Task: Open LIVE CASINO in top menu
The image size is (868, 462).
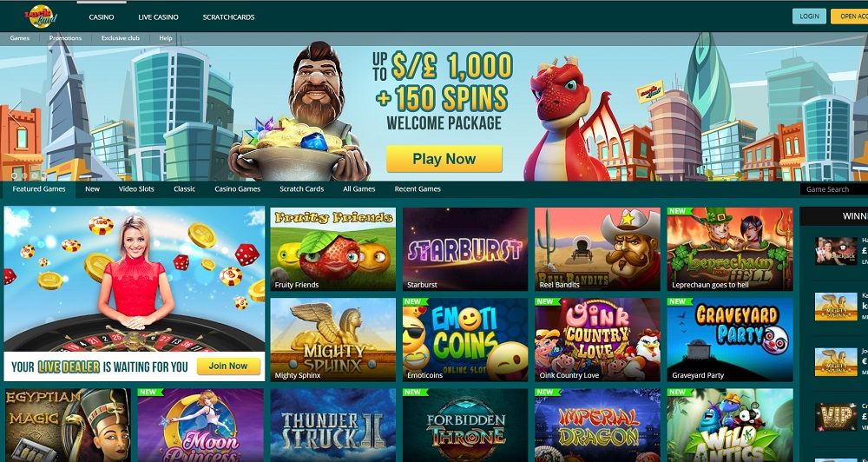Action: click(158, 17)
